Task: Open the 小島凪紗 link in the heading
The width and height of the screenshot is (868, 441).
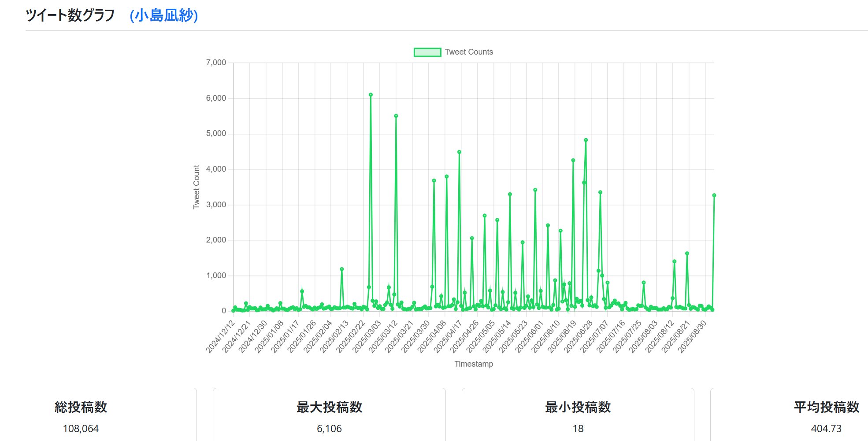Action: [164, 15]
